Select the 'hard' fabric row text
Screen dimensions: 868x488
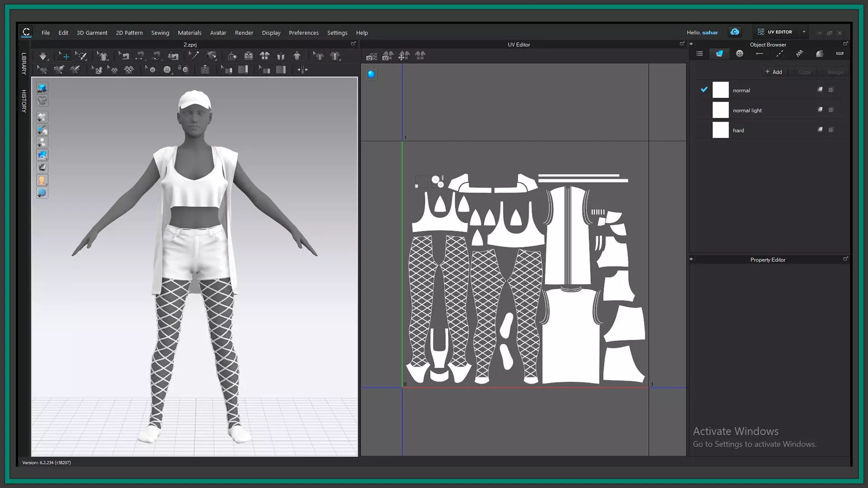738,131
